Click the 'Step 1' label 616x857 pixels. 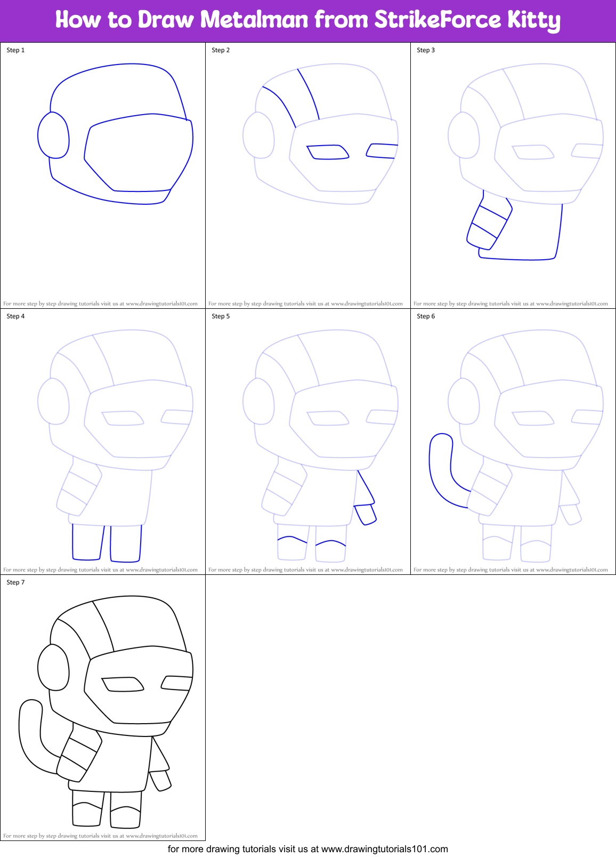[x=15, y=50]
